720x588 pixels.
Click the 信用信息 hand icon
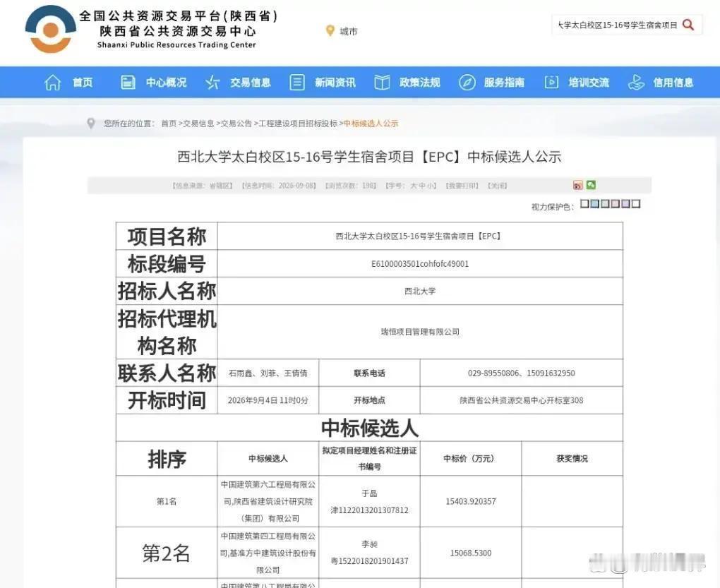tap(636, 83)
